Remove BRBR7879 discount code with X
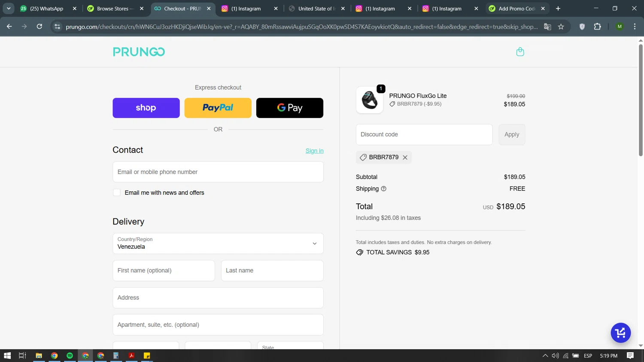This screenshot has height=362, width=644. [405, 157]
